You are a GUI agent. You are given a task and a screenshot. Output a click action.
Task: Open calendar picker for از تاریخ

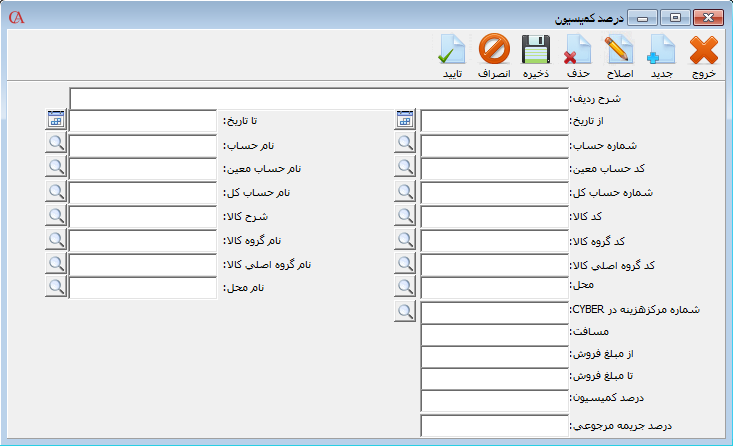tap(405, 120)
